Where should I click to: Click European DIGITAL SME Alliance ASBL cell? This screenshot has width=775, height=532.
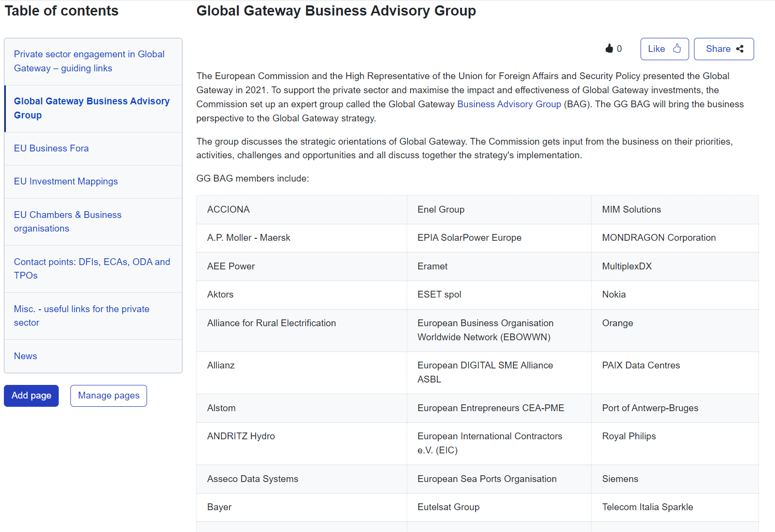pos(499,373)
